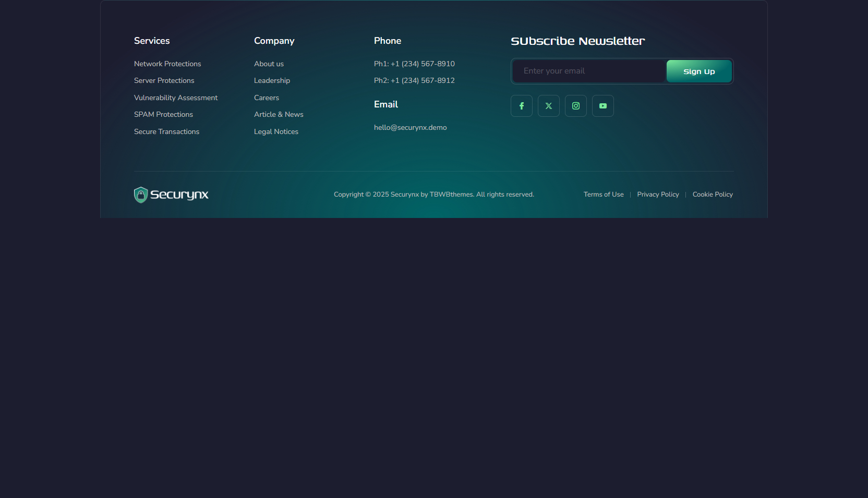This screenshot has height=498, width=868.
Task: Open the X (Twitter) social icon
Action: (549, 106)
